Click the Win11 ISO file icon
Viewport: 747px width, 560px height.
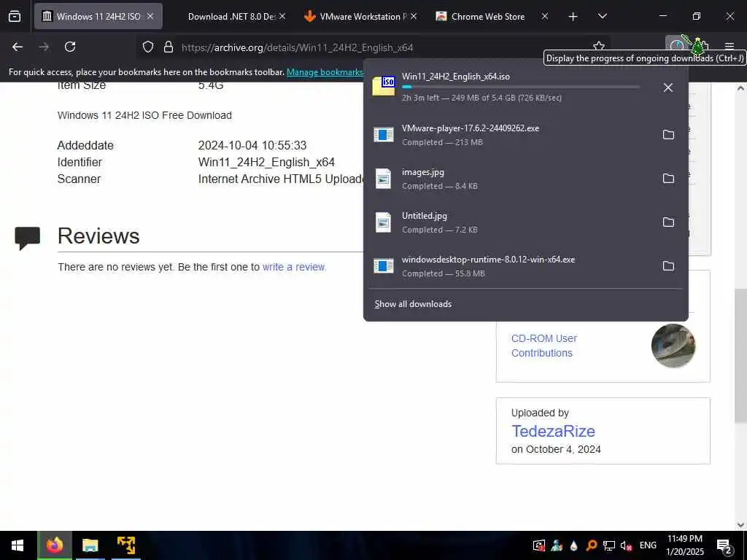click(x=384, y=86)
